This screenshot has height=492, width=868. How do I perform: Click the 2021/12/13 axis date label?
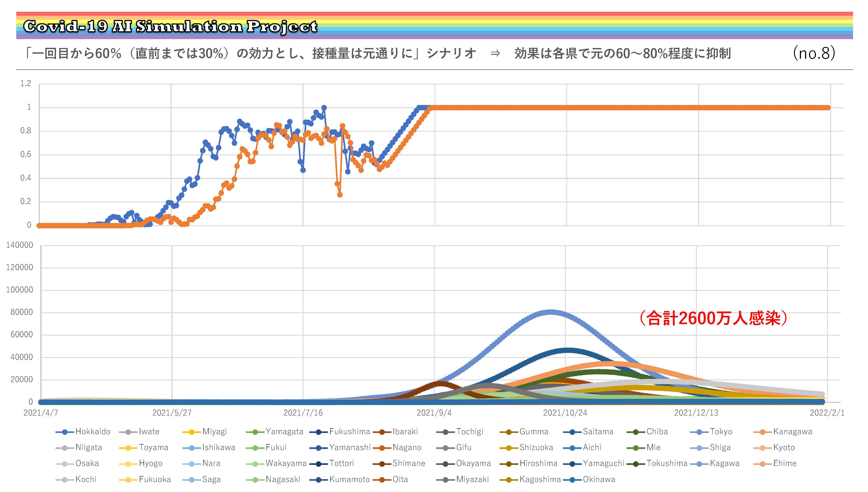point(696,413)
